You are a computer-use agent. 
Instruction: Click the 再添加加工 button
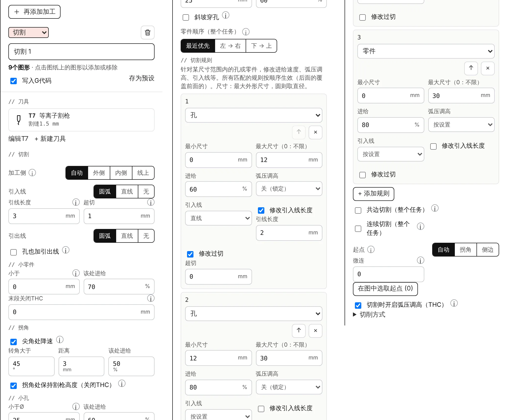tap(34, 12)
